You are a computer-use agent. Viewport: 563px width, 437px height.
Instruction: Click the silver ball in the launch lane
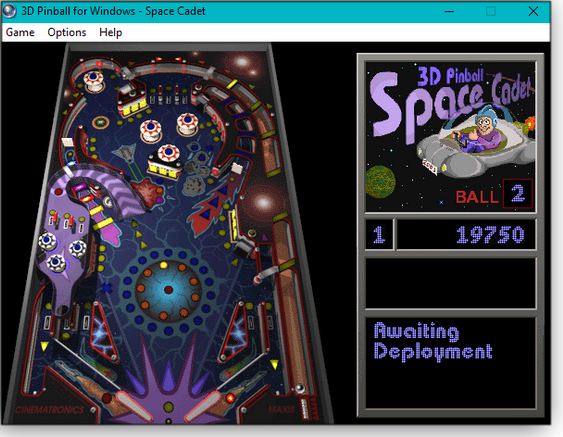299,388
